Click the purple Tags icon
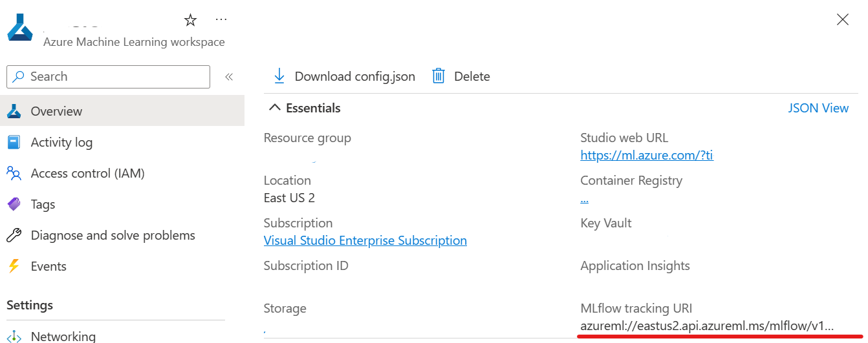 click(14, 204)
